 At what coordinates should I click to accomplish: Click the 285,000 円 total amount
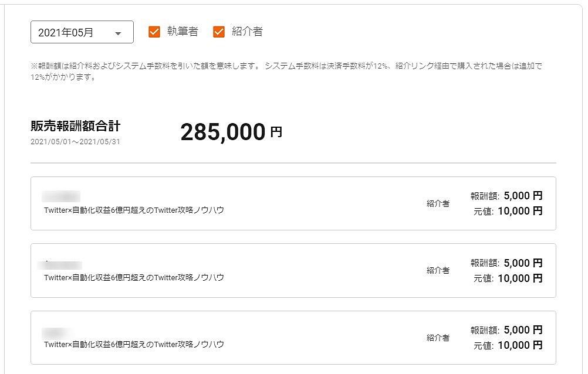(231, 132)
